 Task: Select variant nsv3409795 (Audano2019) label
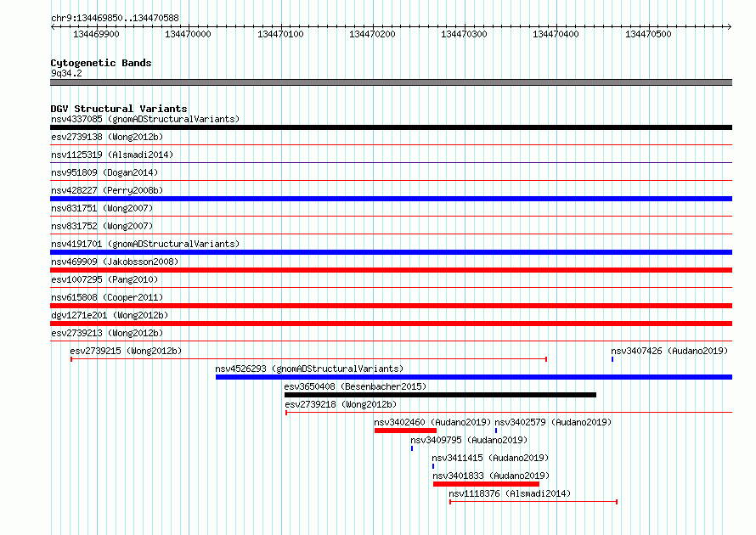pyautogui.click(x=469, y=440)
